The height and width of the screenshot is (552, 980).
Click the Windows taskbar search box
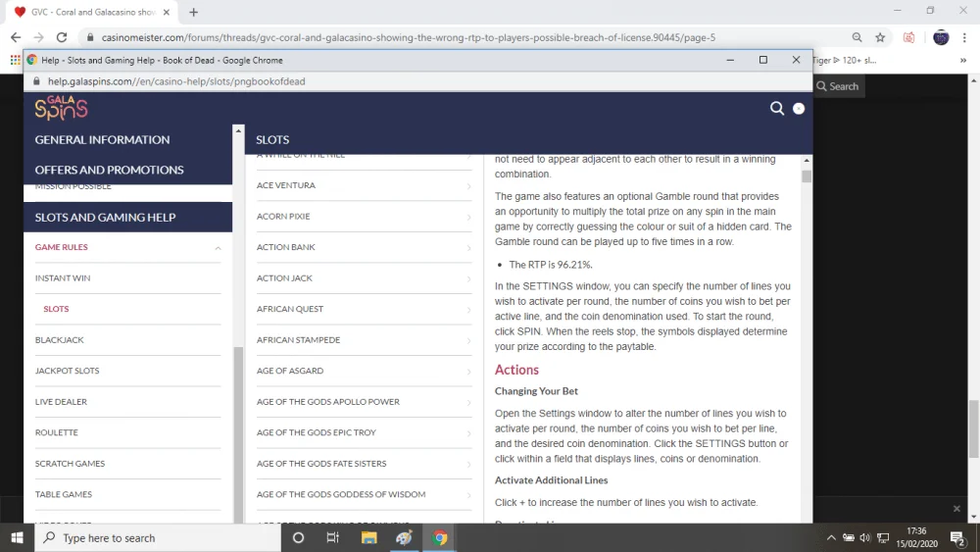(157, 537)
